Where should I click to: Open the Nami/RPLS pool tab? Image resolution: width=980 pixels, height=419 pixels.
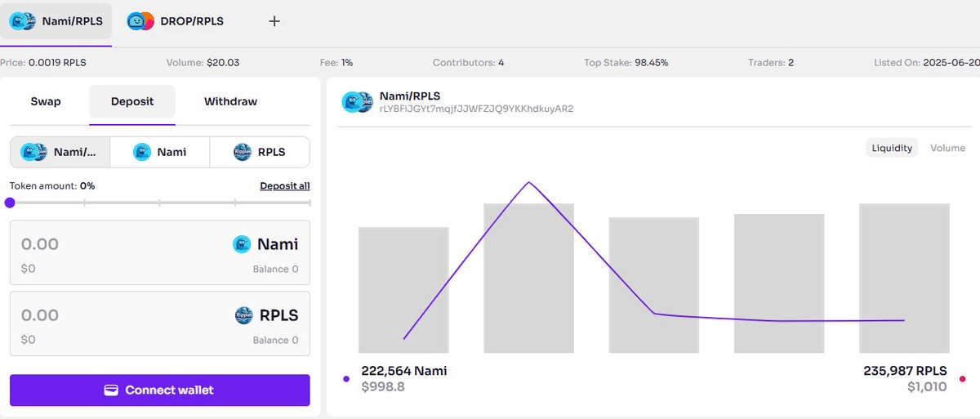click(x=56, y=21)
